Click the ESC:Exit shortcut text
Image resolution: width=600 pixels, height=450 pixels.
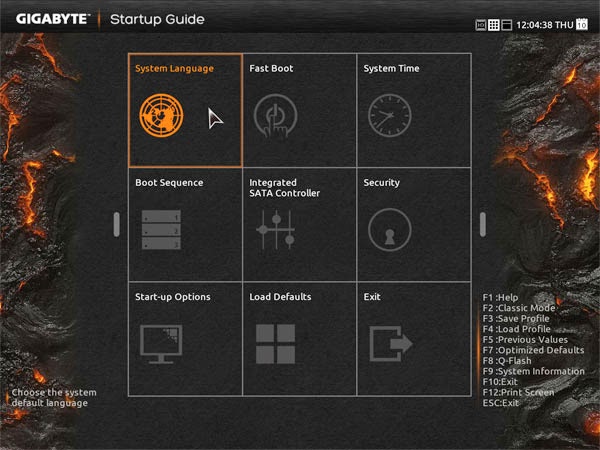coord(501,403)
